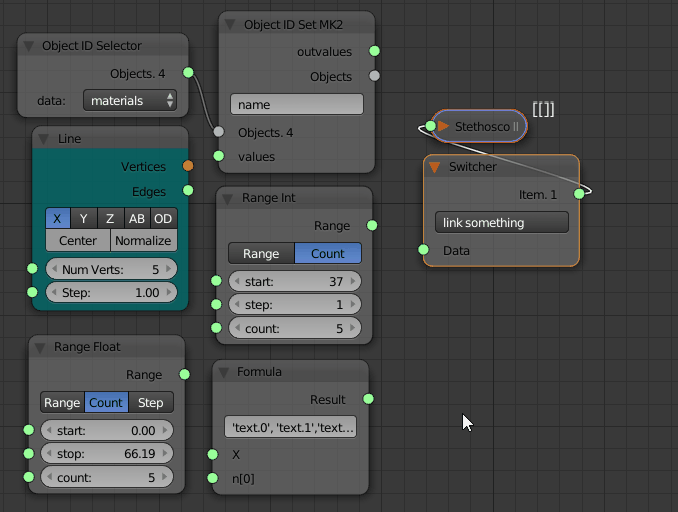
Task: Click the outvalues output socket
Action: 374,51
